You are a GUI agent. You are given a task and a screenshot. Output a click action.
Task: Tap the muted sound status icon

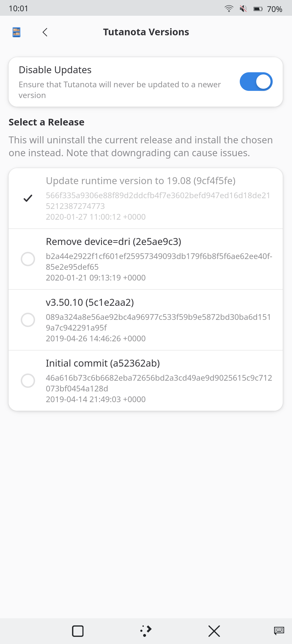[243, 9]
